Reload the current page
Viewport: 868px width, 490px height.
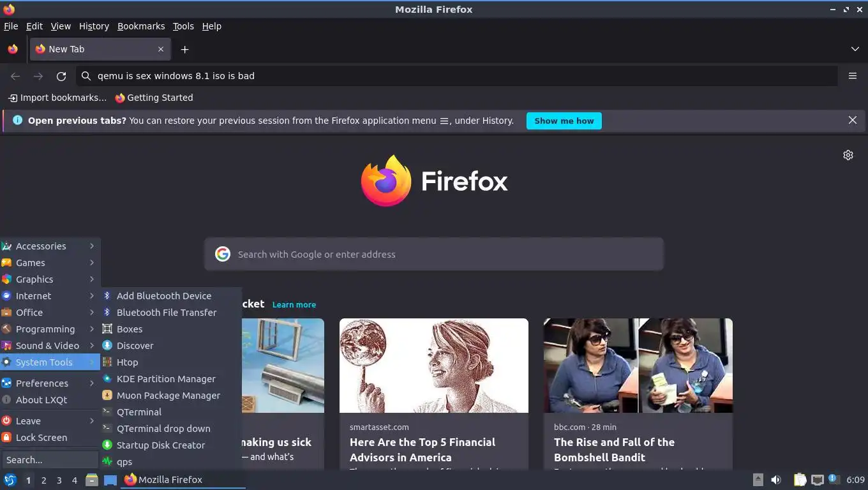[61, 76]
